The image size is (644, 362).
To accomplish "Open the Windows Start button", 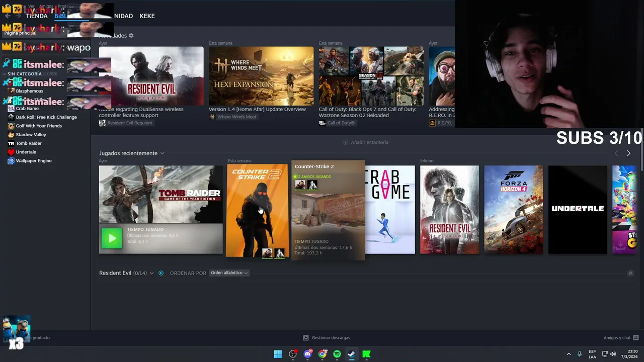I will click(278, 354).
